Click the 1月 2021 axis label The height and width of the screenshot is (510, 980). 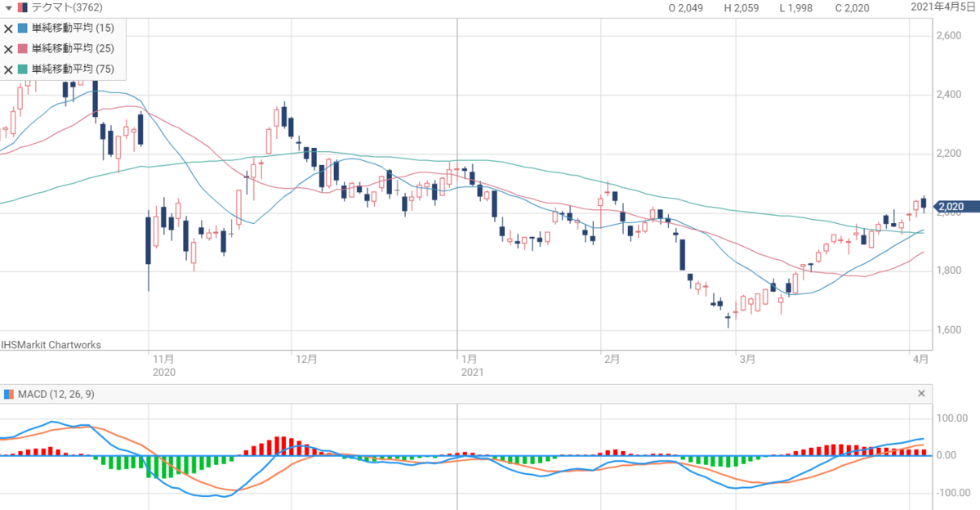click(x=473, y=365)
